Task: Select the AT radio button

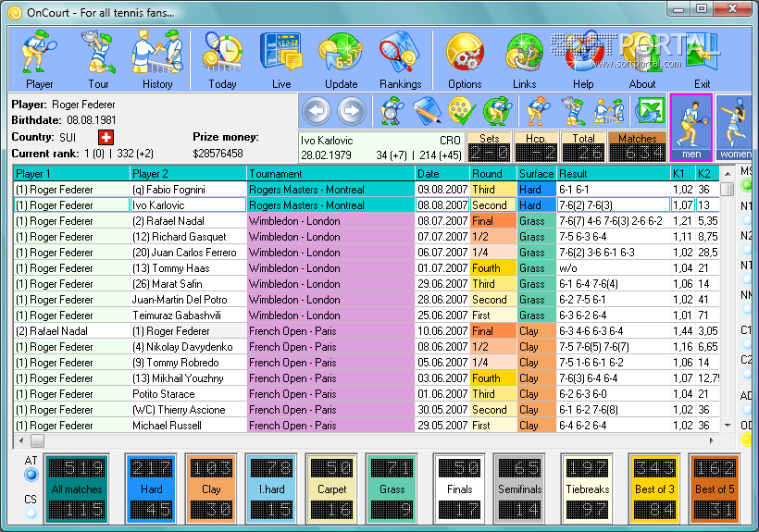Action: coord(31,475)
